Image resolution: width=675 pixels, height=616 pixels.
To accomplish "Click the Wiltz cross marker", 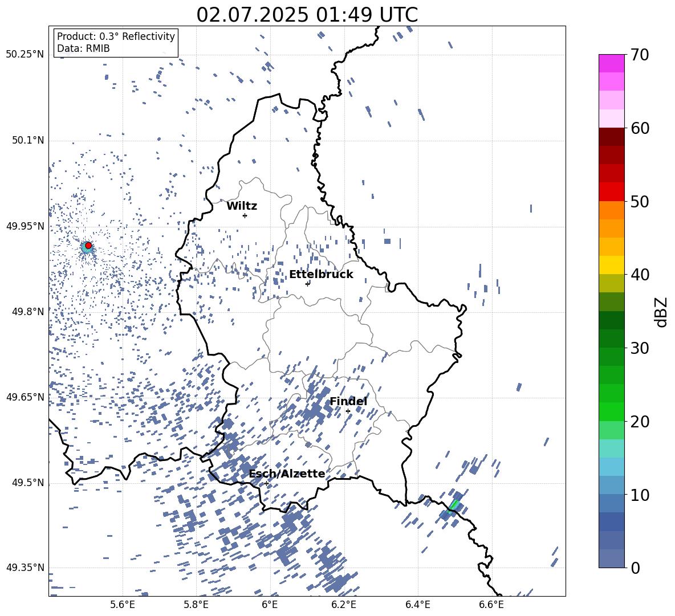I will pos(245,215).
